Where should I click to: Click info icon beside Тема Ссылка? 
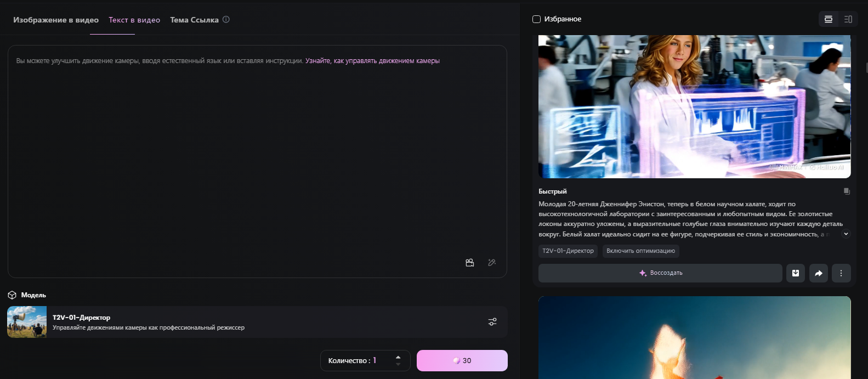click(x=226, y=20)
